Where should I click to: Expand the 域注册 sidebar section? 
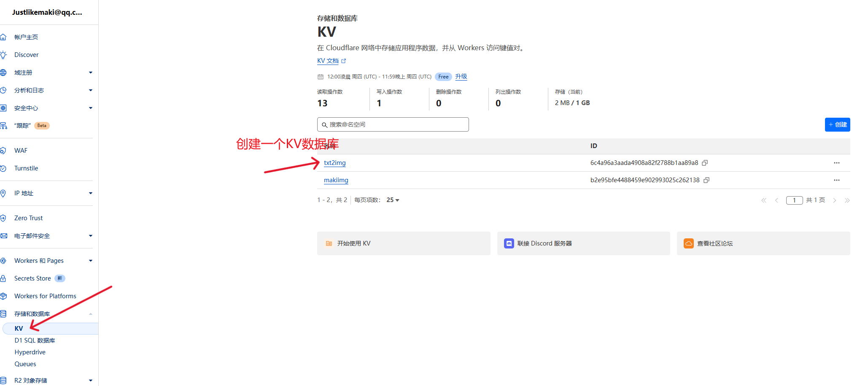coord(91,73)
